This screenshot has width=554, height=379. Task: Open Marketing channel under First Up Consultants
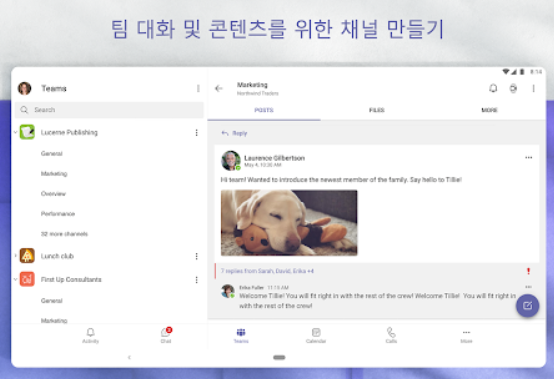(54, 320)
